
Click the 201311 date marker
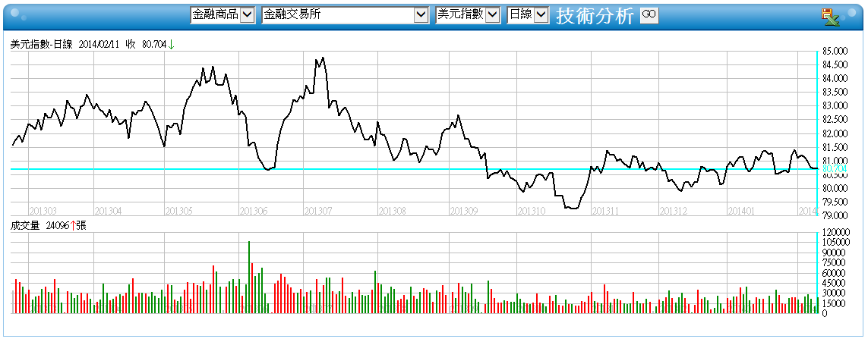(x=605, y=211)
